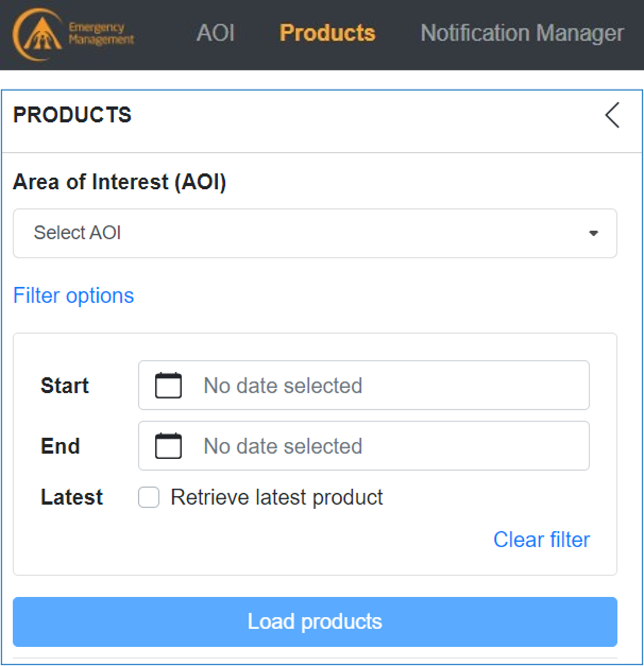Click the PRODUCTS panel heading

[72, 115]
